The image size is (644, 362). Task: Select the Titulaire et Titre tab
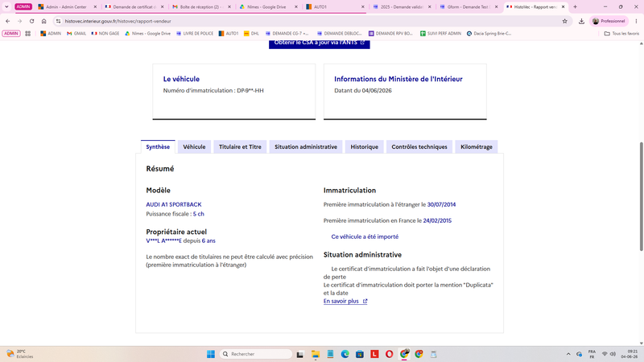click(240, 147)
